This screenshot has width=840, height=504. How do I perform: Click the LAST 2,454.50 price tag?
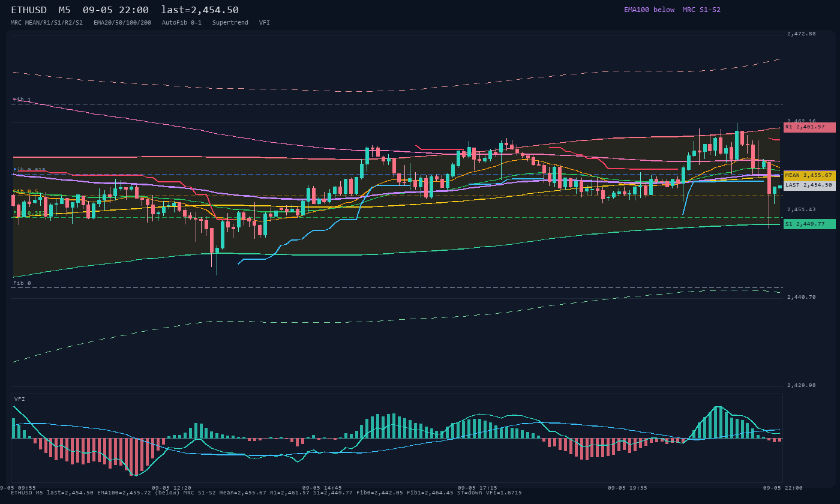point(809,185)
